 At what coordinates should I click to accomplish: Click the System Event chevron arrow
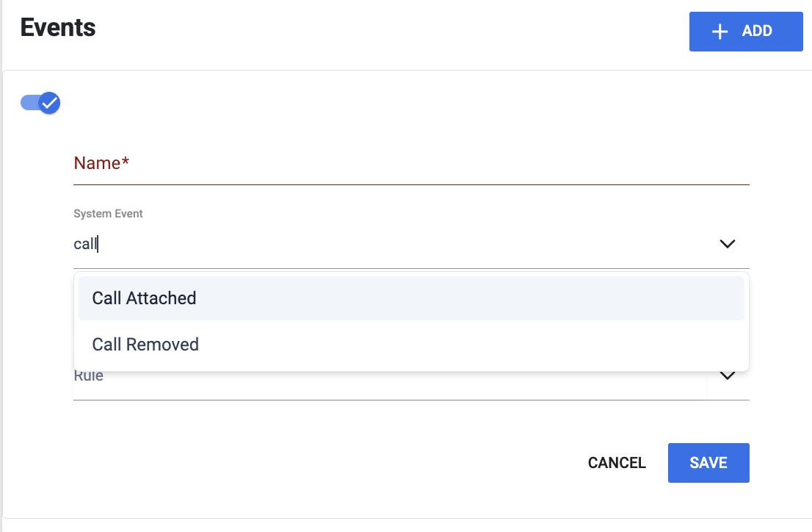[x=728, y=244]
